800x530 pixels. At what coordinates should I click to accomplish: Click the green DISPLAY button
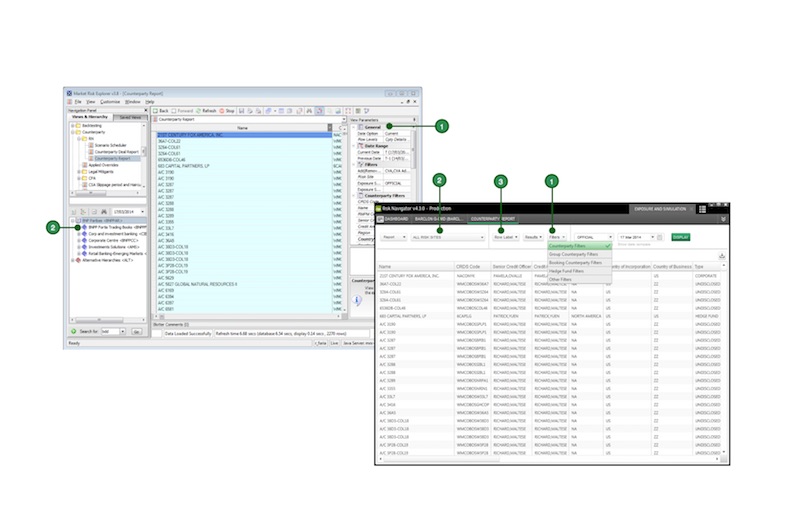pyautogui.click(x=681, y=237)
